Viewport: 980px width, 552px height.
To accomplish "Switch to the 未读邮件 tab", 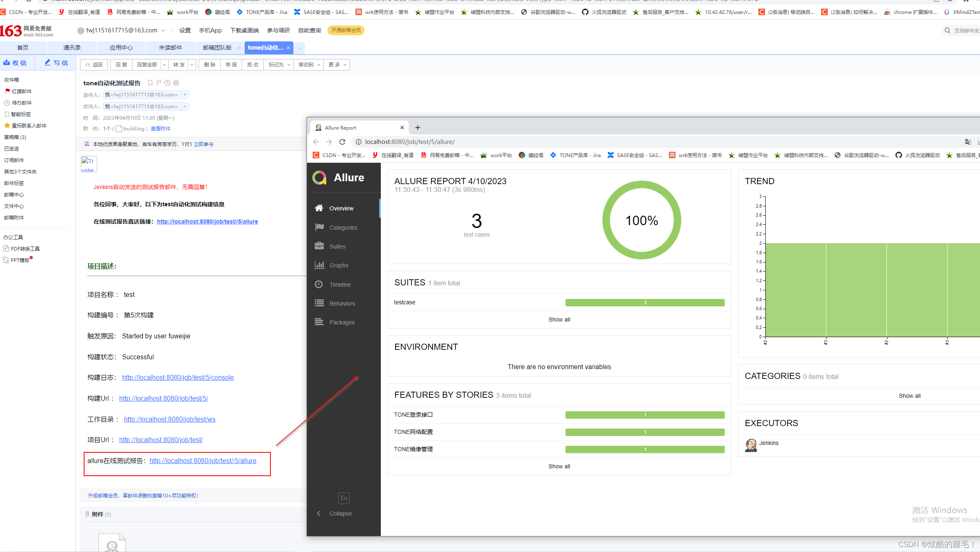I will click(x=170, y=48).
